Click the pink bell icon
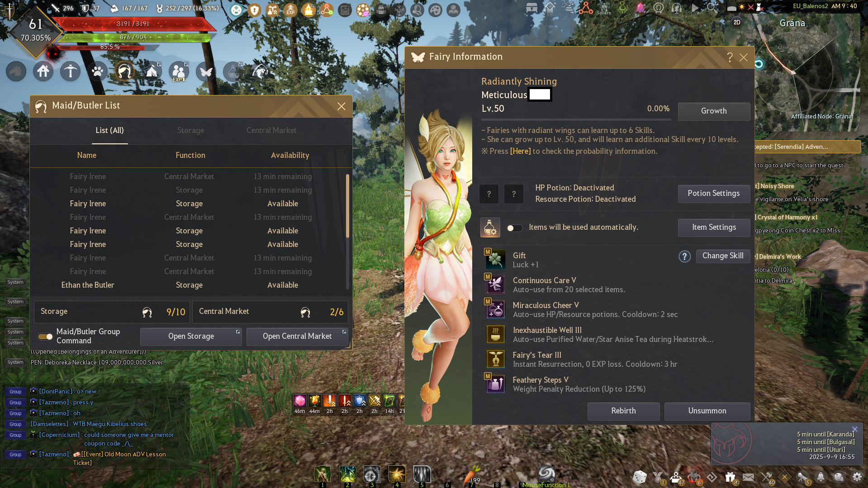Screen dimensions: 868x488 click(640, 8)
